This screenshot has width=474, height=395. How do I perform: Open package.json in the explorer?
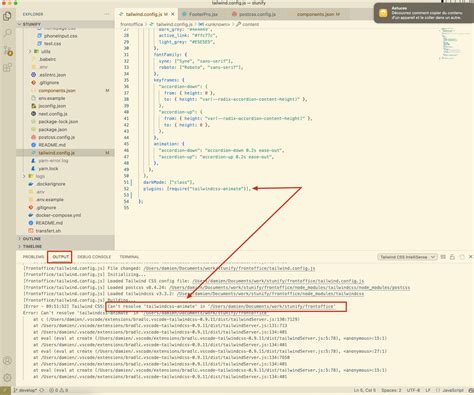52,129
